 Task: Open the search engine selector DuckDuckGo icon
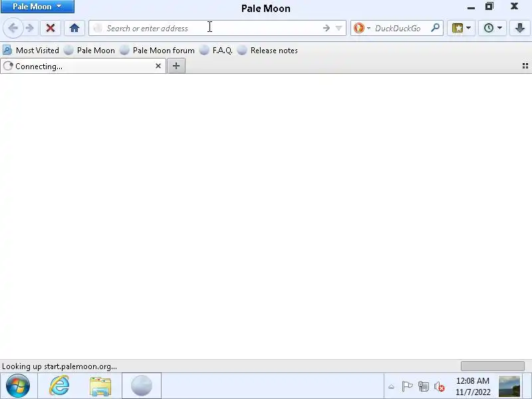click(x=359, y=28)
